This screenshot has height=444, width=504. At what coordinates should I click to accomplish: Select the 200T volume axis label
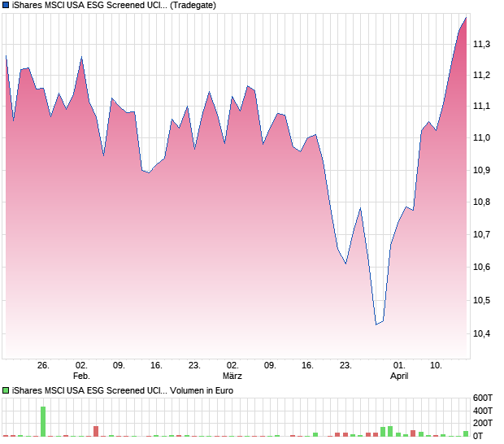(484, 424)
